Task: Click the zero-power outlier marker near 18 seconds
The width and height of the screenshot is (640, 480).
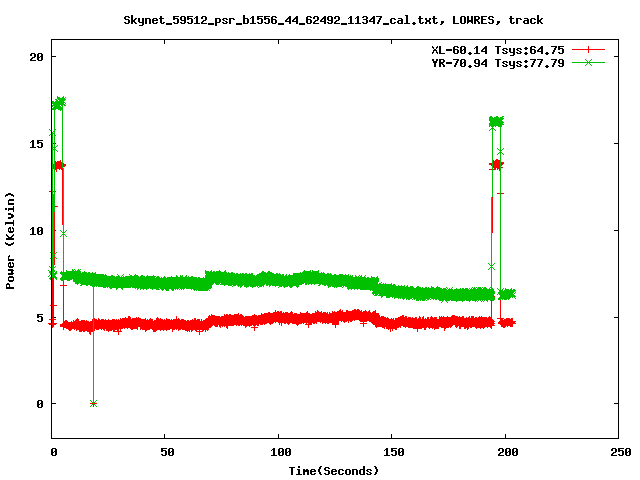Action: coord(93,404)
